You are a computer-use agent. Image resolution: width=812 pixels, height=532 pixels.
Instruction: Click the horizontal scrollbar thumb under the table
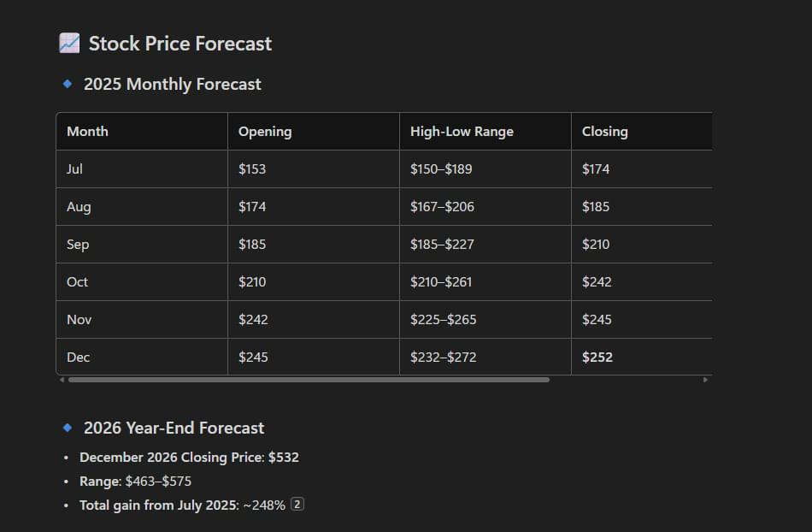(x=309, y=380)
